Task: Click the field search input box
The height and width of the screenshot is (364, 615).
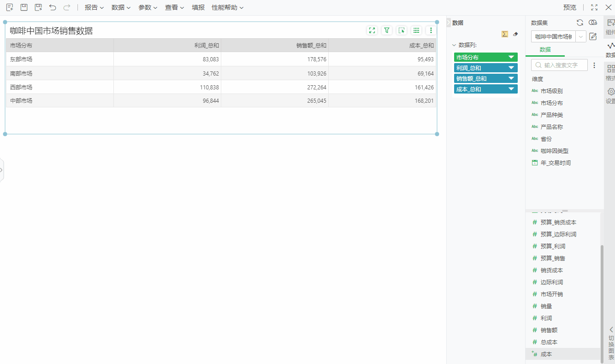Action: (x=559, y=65)
